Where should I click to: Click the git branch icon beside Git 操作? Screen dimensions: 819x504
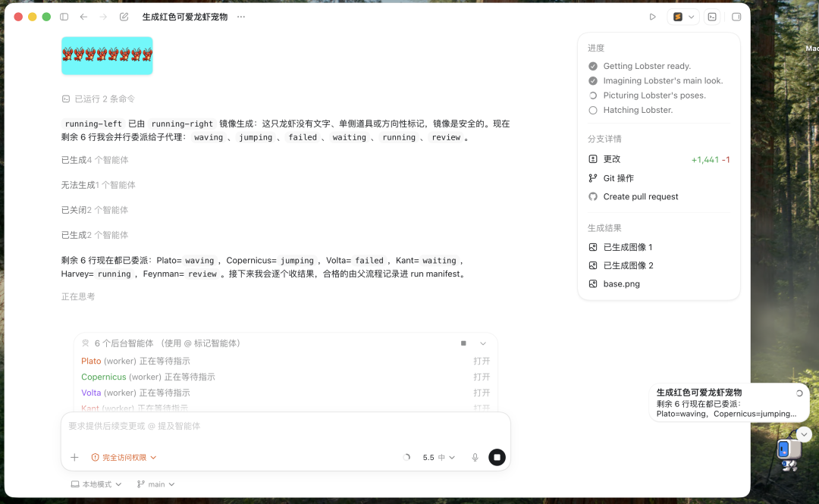pos(593,178)
